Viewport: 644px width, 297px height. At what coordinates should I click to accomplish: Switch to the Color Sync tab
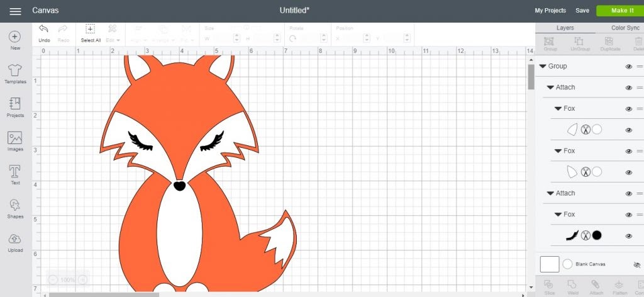click(625, 28)
